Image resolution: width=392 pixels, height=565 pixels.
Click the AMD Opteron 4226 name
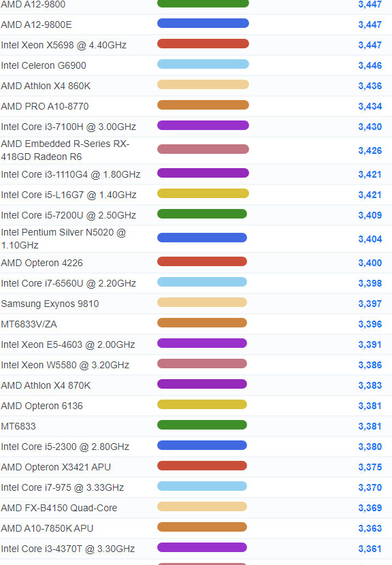point(42,263)
